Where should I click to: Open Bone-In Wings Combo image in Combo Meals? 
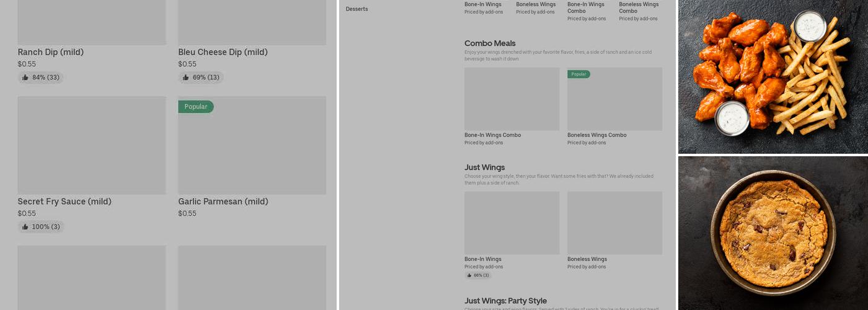pos(511,99)
